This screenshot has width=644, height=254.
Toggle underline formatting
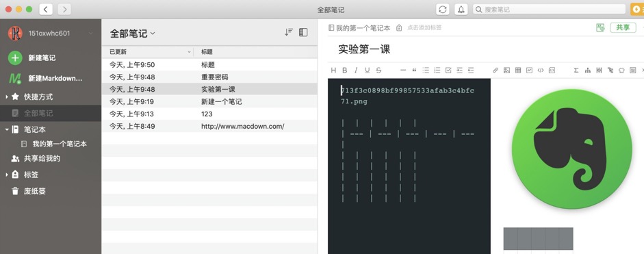point(368,71)
